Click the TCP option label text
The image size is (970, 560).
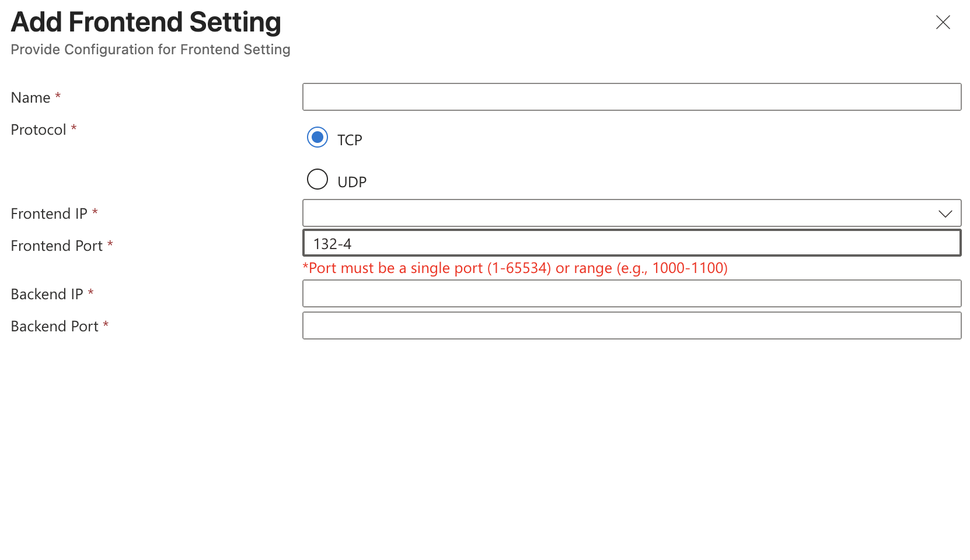[x=350, y=140]
